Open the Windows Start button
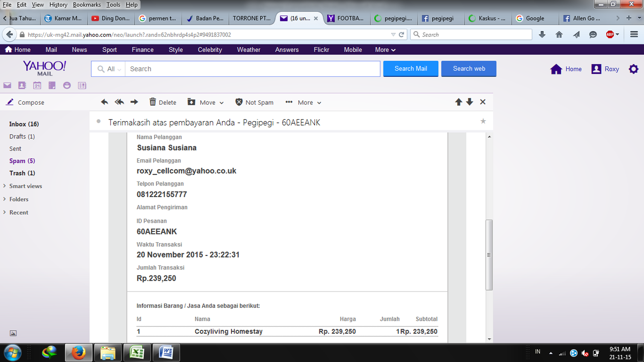The image size is (644, 362). click(x=12, y=352)
